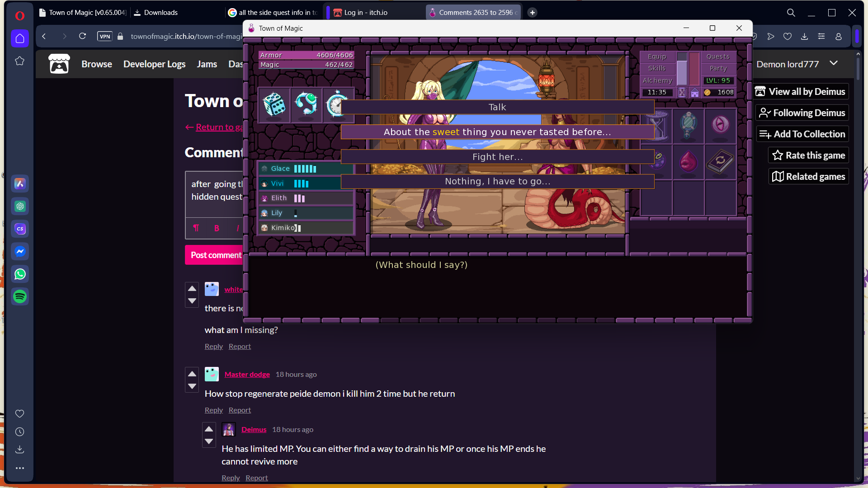The width and height of the screenshot is (868, 488).
Task: Downvote the Deimus reply
Action: [209, 441]
